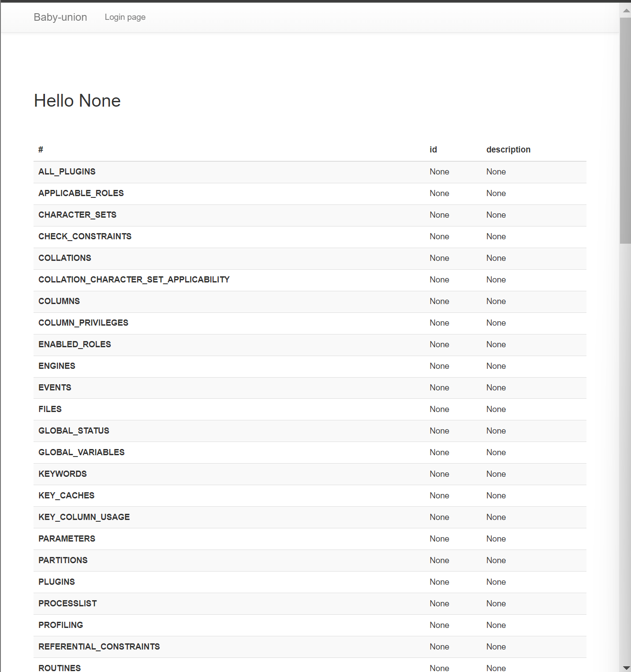Click the scrollbar up arrow
Viewport: 631px width, 672px height.
[x=626, y=10]
